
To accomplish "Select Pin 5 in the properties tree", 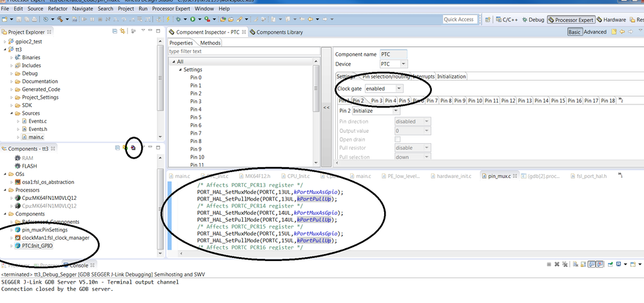I will (x=195, y=117).
